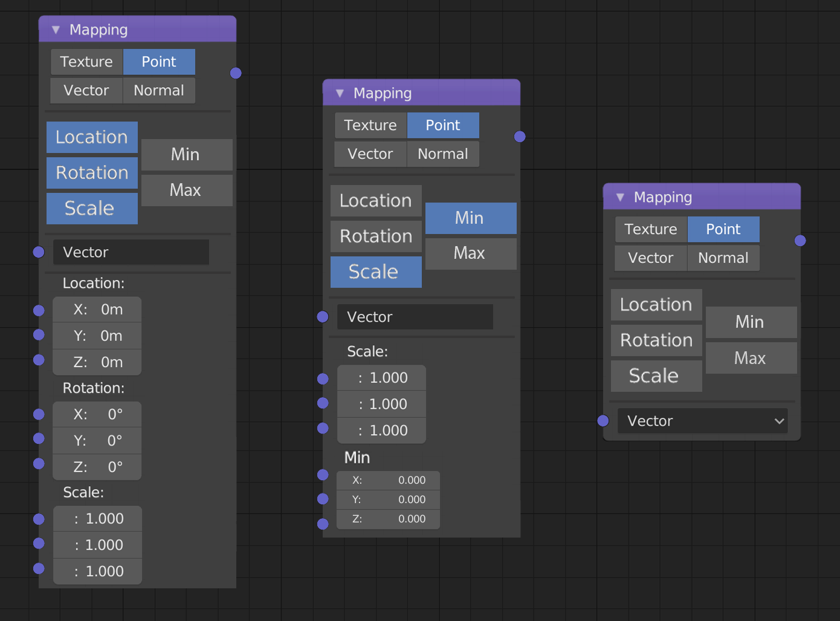Image resolution: width=840 pixels, height=621 pixels.
Task: Open the Vector dropdown in the rightmost Mapping node
Action: point(703,421)
